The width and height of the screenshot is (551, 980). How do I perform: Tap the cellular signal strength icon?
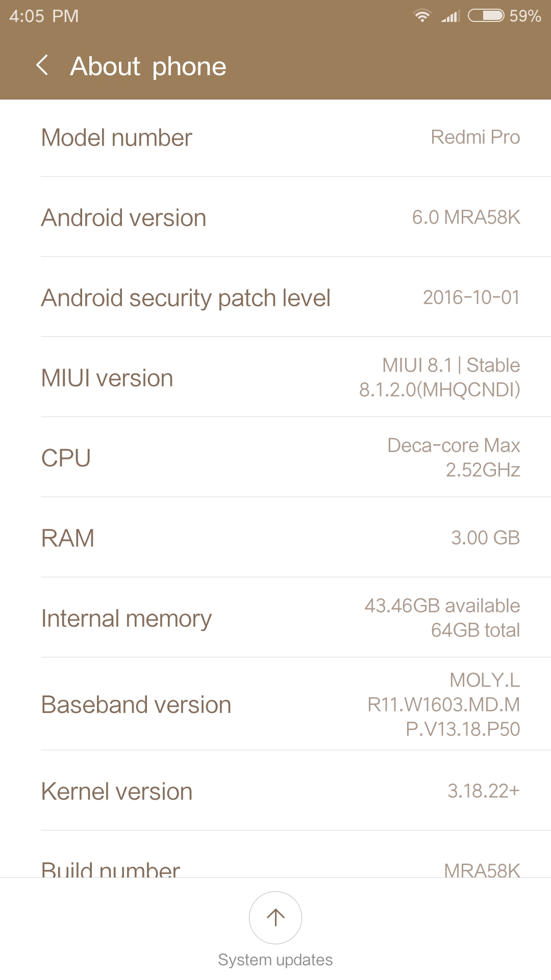pos(450,16)
